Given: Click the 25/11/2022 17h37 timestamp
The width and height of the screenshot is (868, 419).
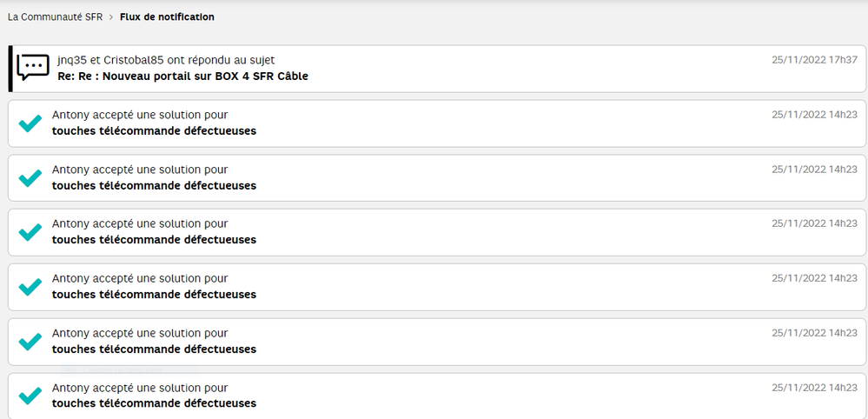Looking at the screenshot, I should click(x=814, y=60).
